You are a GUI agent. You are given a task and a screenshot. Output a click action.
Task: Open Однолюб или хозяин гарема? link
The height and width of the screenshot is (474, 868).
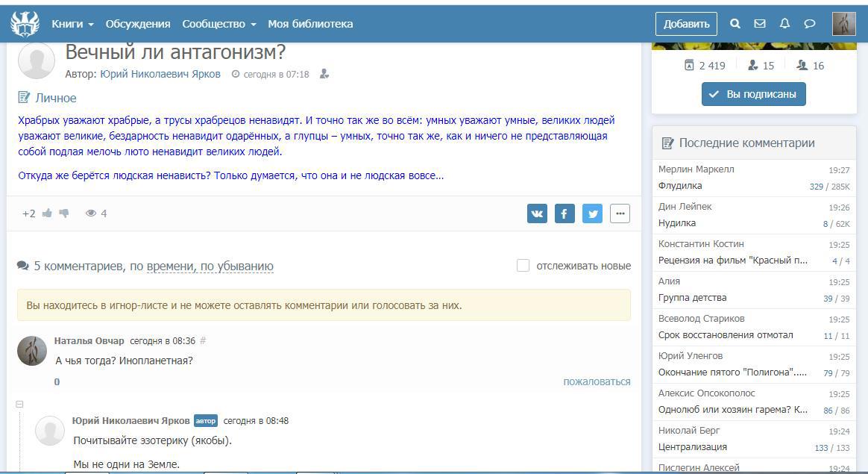733,410
